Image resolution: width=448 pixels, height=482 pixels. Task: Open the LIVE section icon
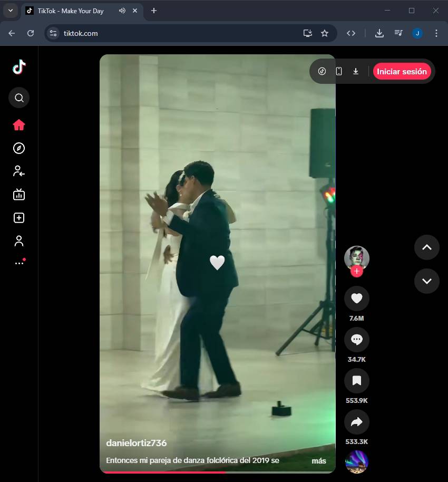coord(19,195)
